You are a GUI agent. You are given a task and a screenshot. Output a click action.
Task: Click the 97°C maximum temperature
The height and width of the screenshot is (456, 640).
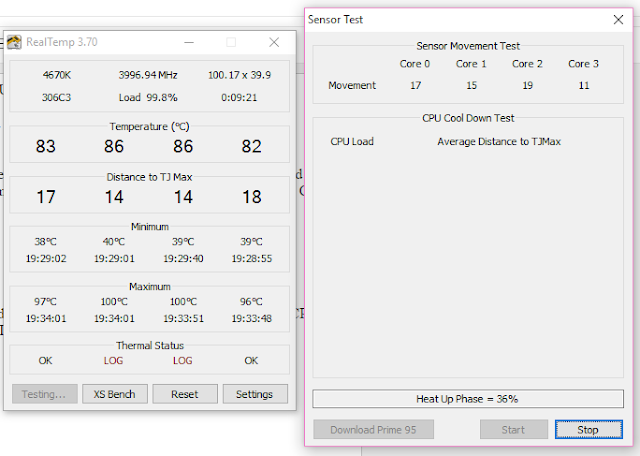click(x=45, y=302)
